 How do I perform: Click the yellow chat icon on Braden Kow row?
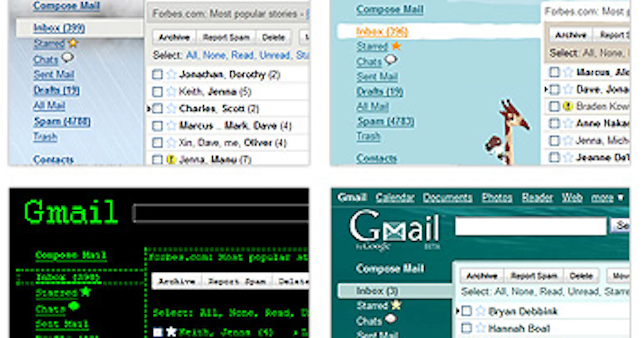point(568,106)
